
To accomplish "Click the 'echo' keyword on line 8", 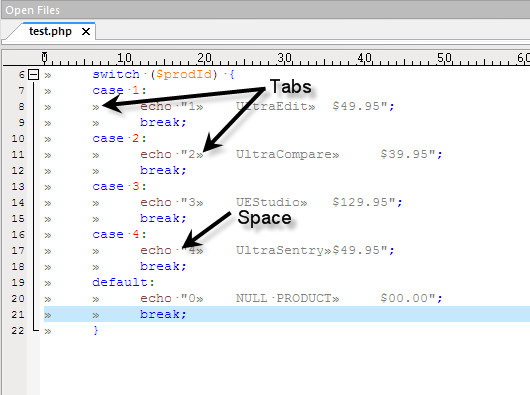I will coord(156,106).
